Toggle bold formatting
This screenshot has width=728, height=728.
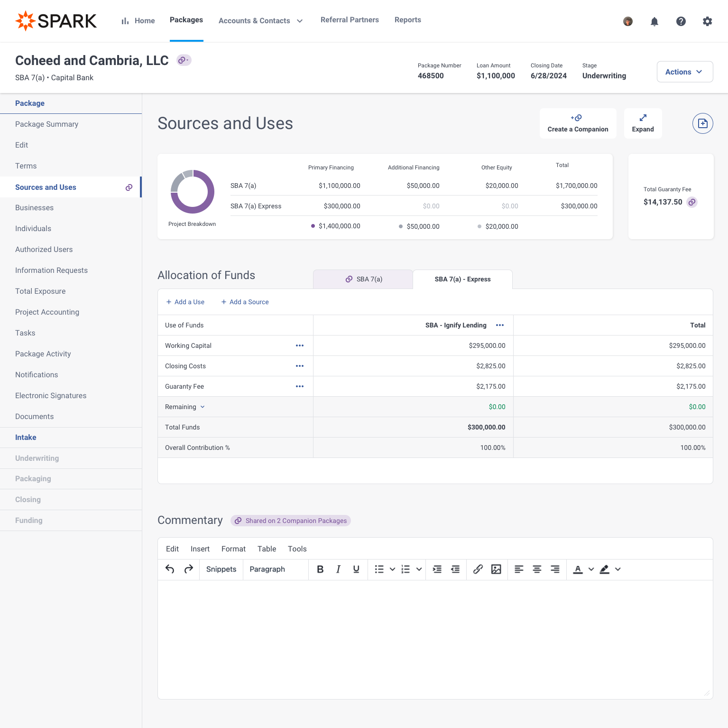click(x=320, y=569)
